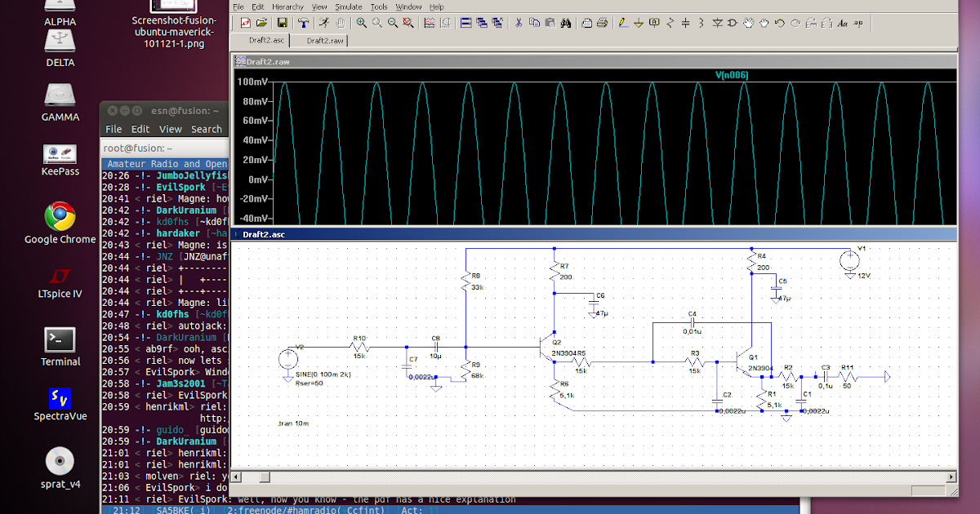Select the Zoom In magnifier

pos(362,23)
